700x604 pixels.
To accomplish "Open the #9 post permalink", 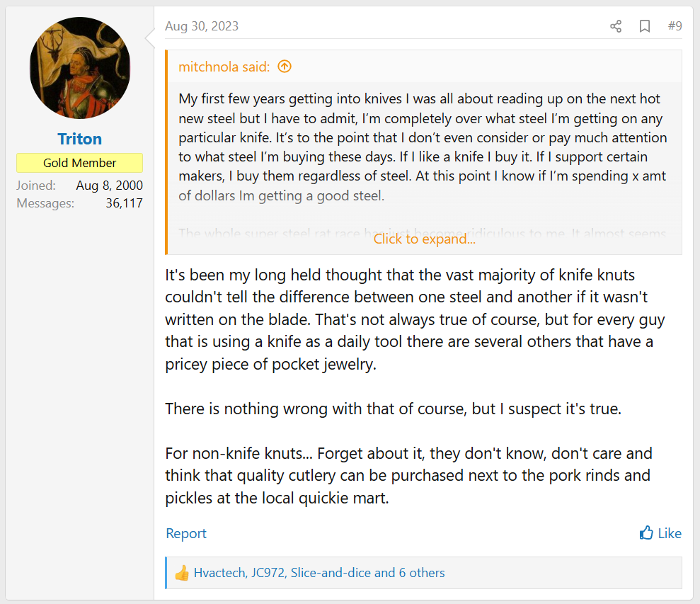I will (x=675, y=26).
